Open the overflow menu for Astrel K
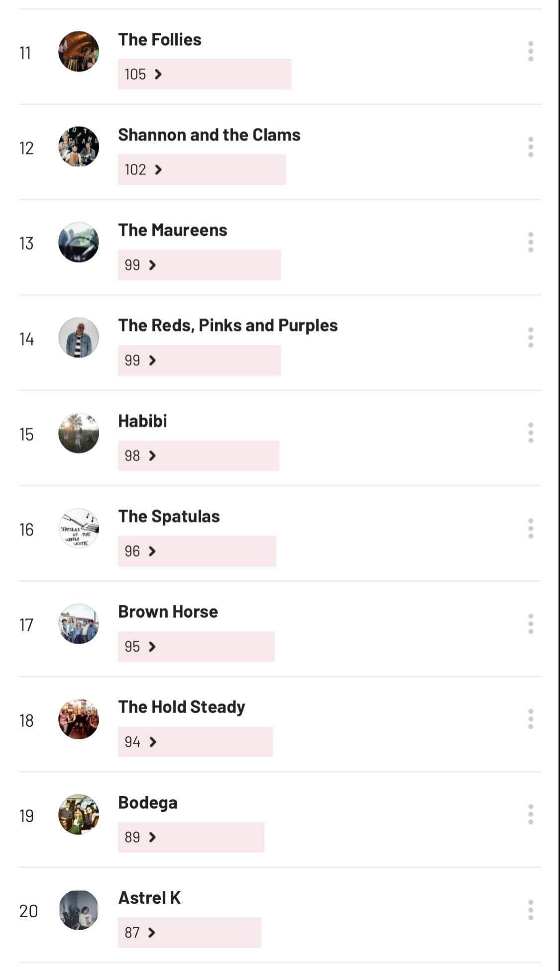This screenshot has width=560, height=971. 531,910
